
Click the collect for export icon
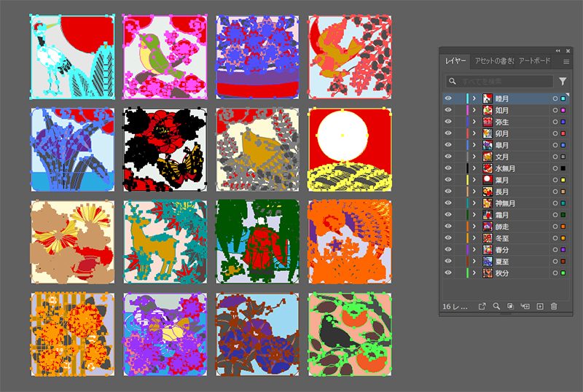pos(482,307)
